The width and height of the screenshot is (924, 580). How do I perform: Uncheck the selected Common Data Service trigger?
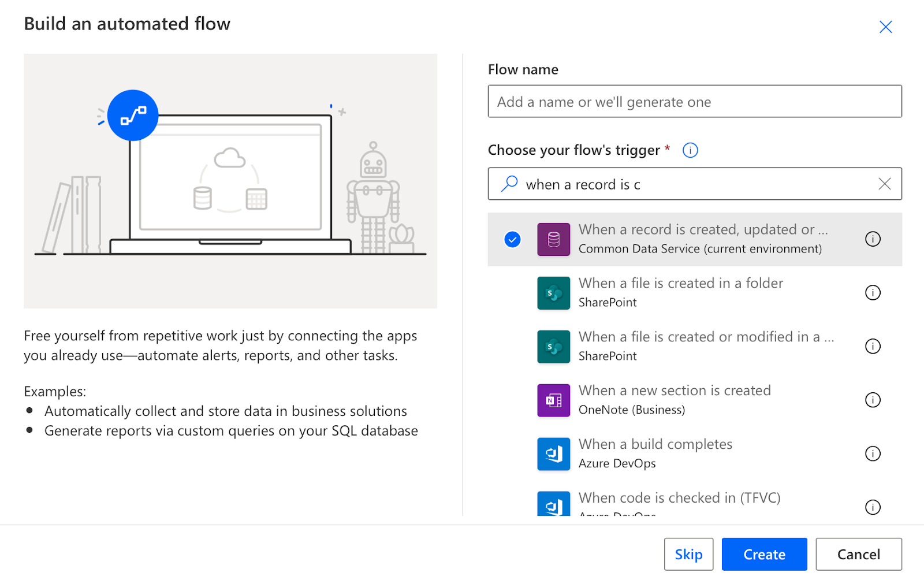[x=512, y=239]
